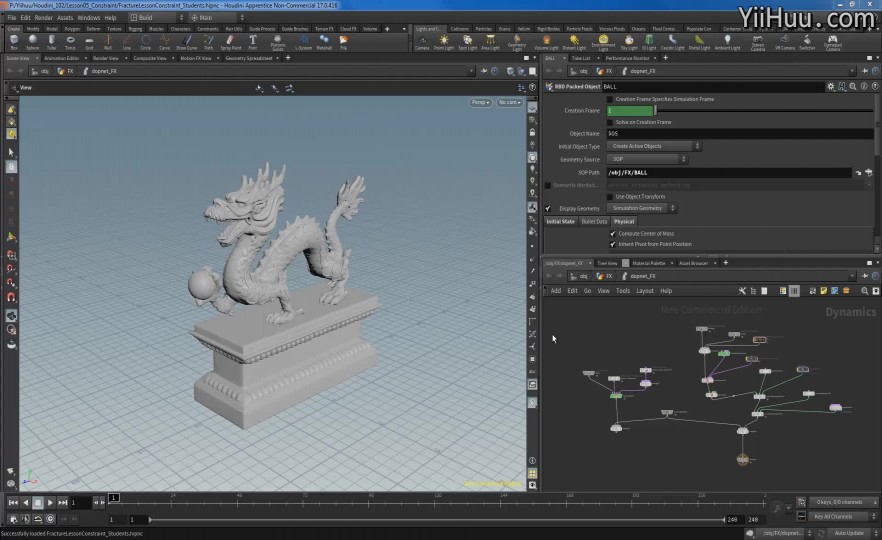Screen dimensions: 882x540
Task: Open the Render menu
Action: [43, 17]
